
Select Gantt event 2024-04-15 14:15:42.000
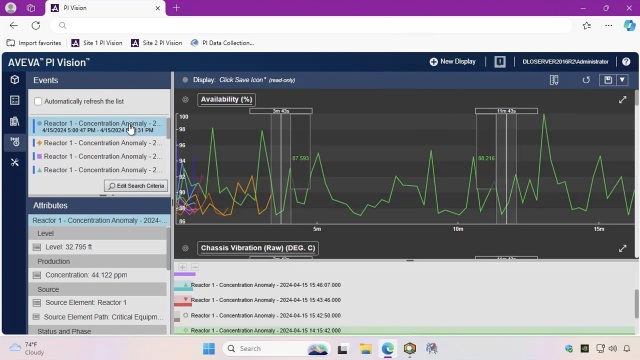[x=266, y=331]
